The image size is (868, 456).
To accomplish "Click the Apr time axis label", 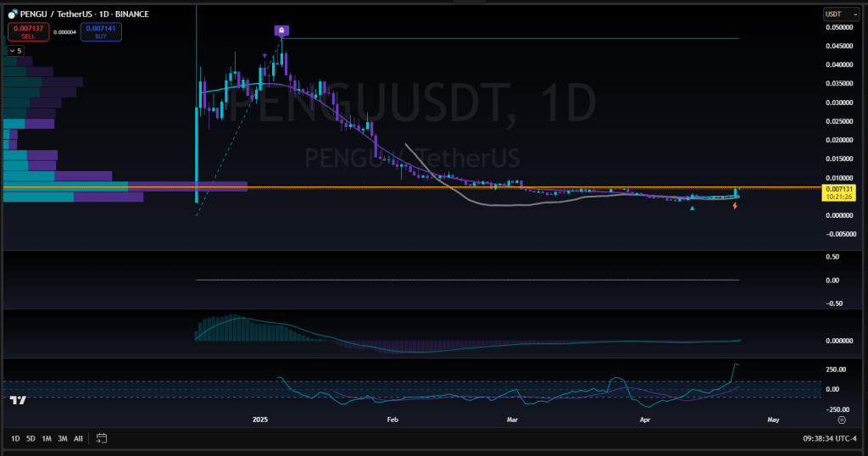I will (645, 420).
